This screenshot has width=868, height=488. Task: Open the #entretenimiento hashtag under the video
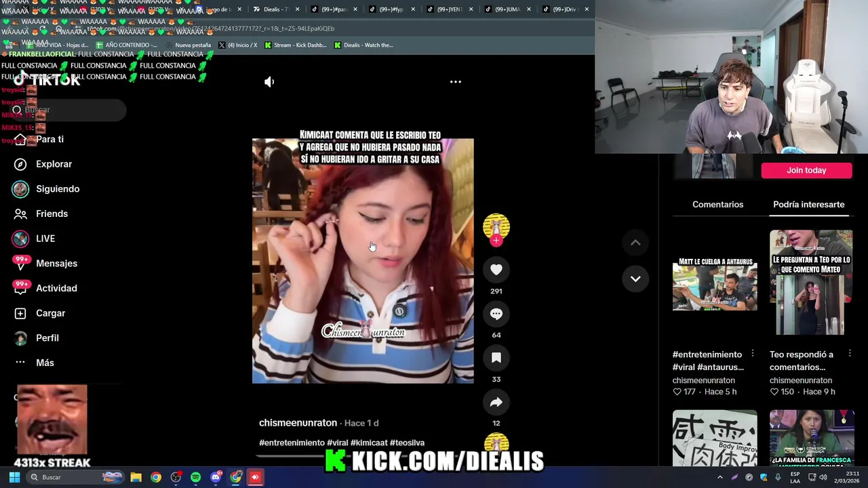pyautogui.click(x=292, y=443)
